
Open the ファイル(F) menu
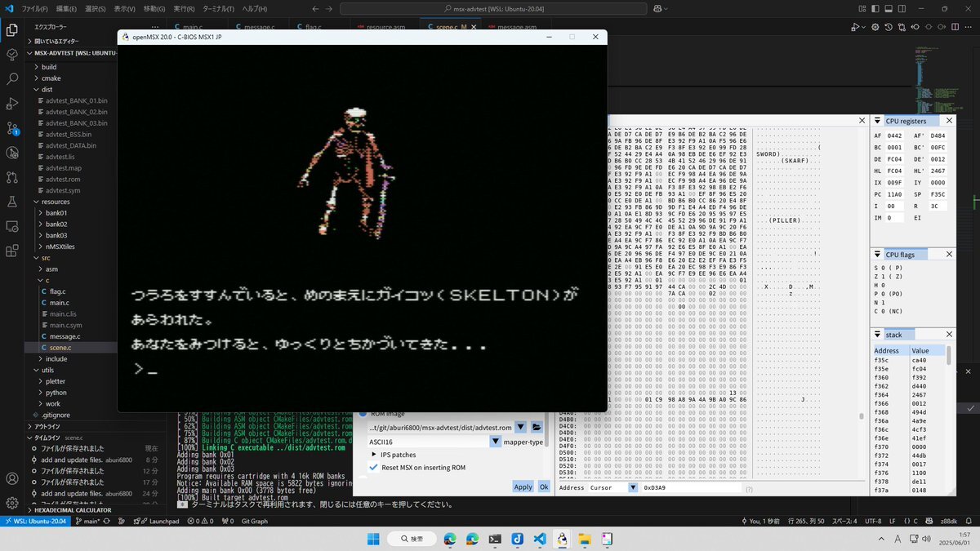(33, 8)
